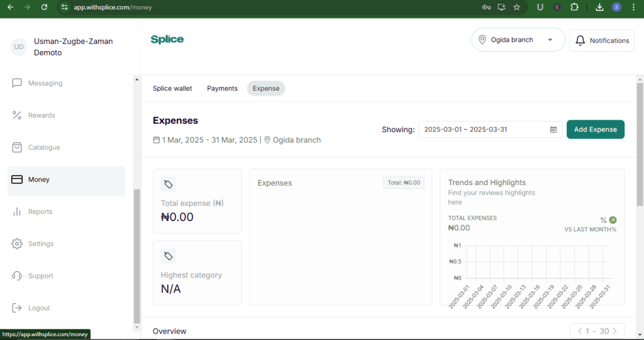The width and height of the screenshot is (644, 340).
Task: Open site information icon in address bar
Action: point(65,7)
